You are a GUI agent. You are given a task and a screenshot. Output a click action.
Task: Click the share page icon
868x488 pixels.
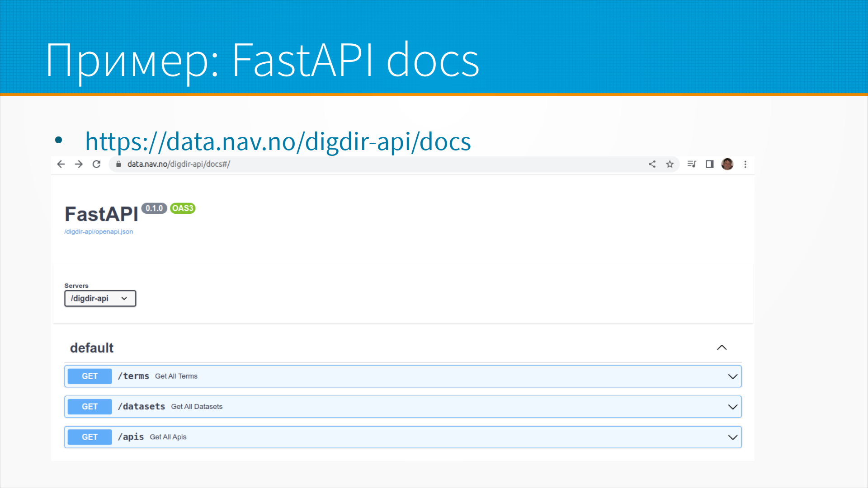[652, 164]
